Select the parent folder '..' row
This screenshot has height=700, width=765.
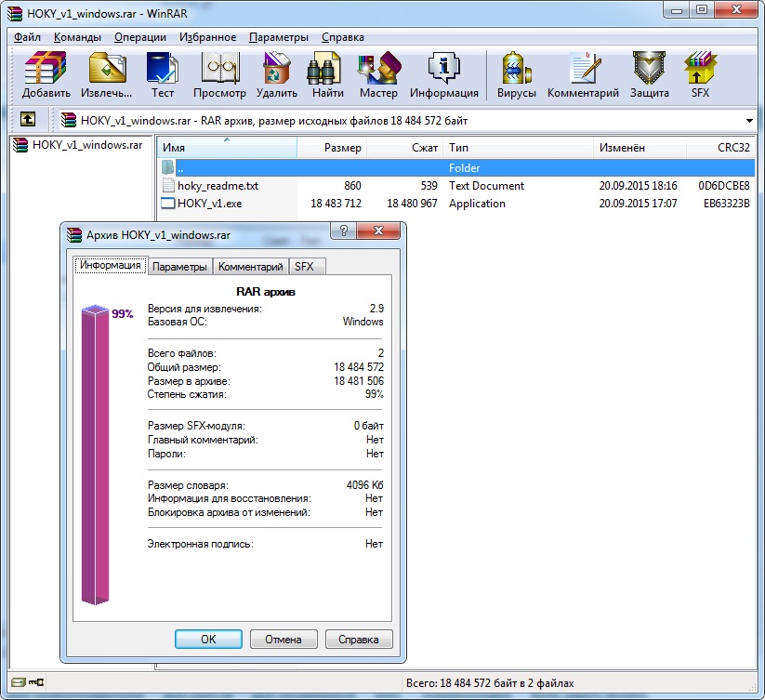click(455, 168)
